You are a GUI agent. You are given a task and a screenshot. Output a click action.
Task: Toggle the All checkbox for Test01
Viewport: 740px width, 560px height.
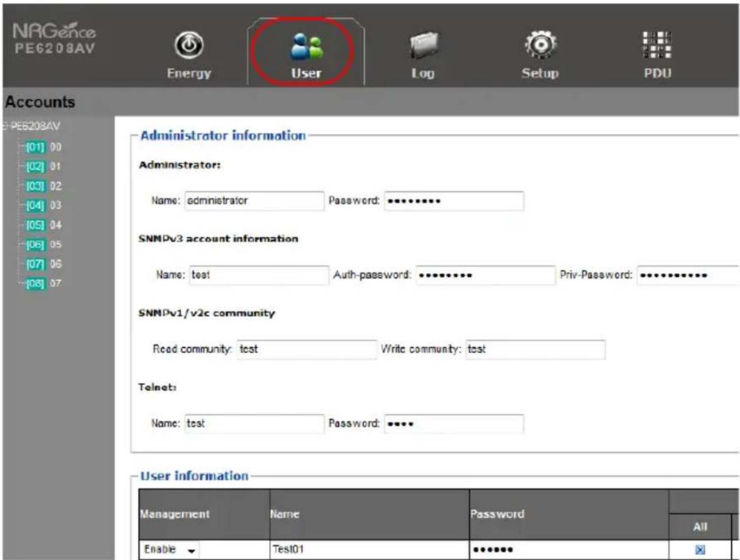pos(700,549)
